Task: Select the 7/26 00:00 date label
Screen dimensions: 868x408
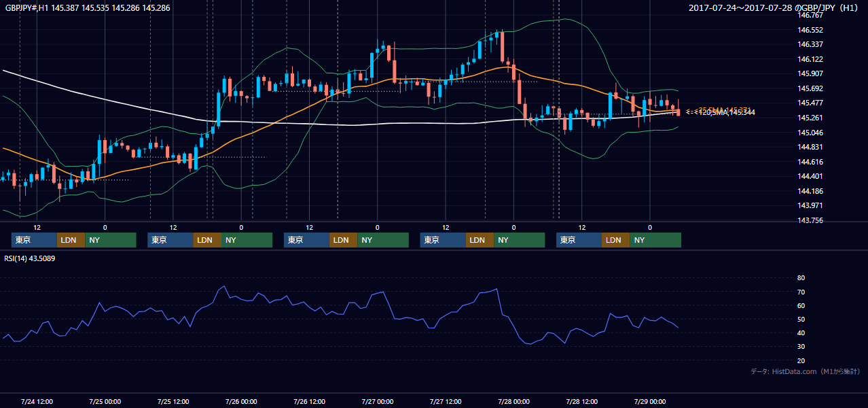Action: 241,401
